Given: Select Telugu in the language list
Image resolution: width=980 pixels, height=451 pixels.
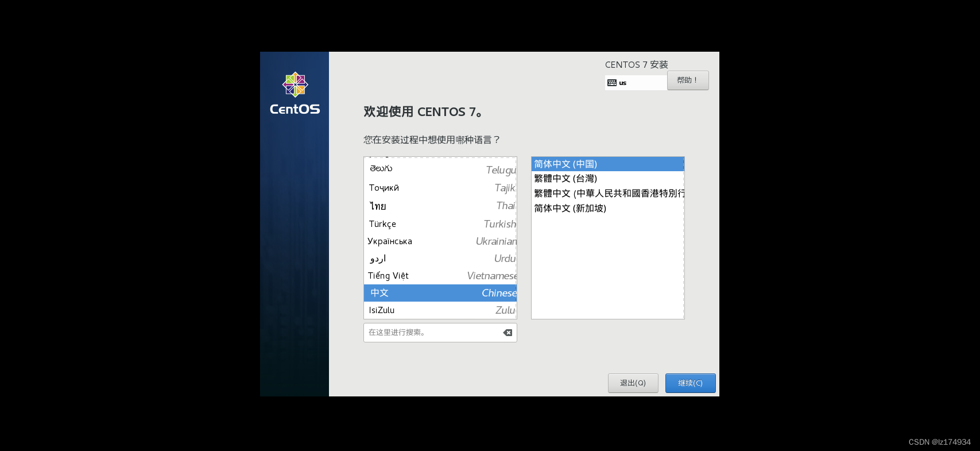Looking at the screenshot, I should 440,169.
